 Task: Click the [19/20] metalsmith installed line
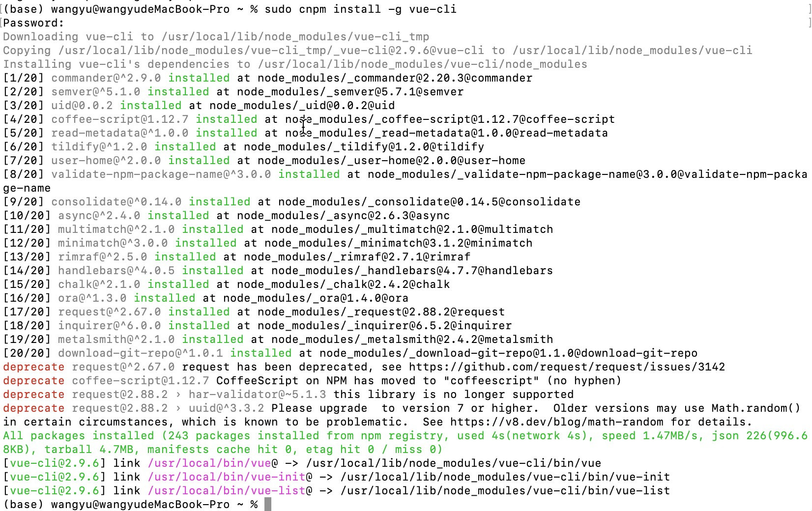pos(278,340)
